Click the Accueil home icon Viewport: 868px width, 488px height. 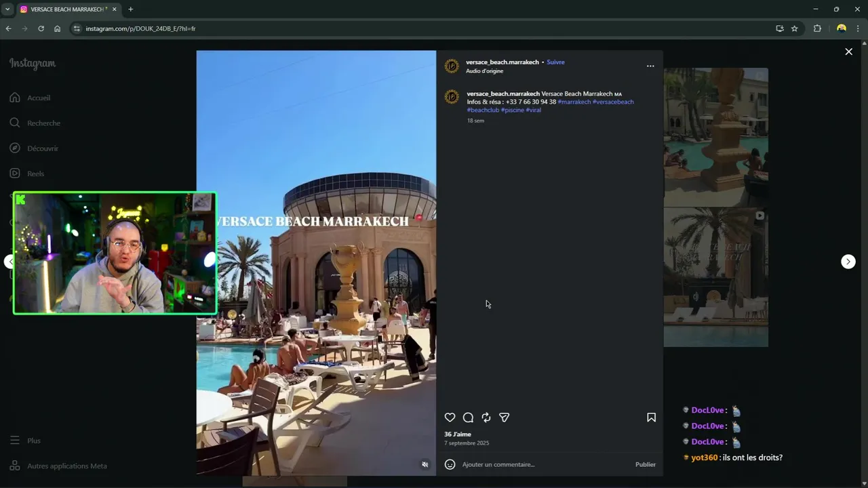point(15,98)
